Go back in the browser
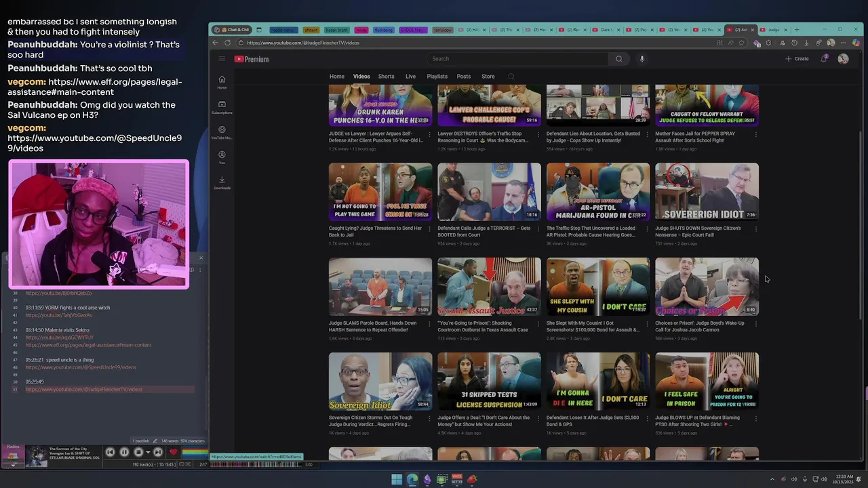 point(216,43)
